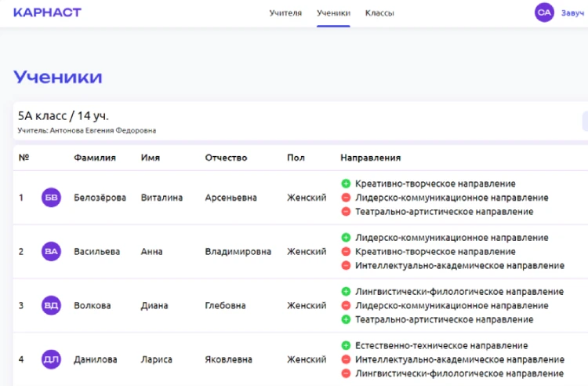Select surname Васильева
588x386 pixels.
(96, 251)
